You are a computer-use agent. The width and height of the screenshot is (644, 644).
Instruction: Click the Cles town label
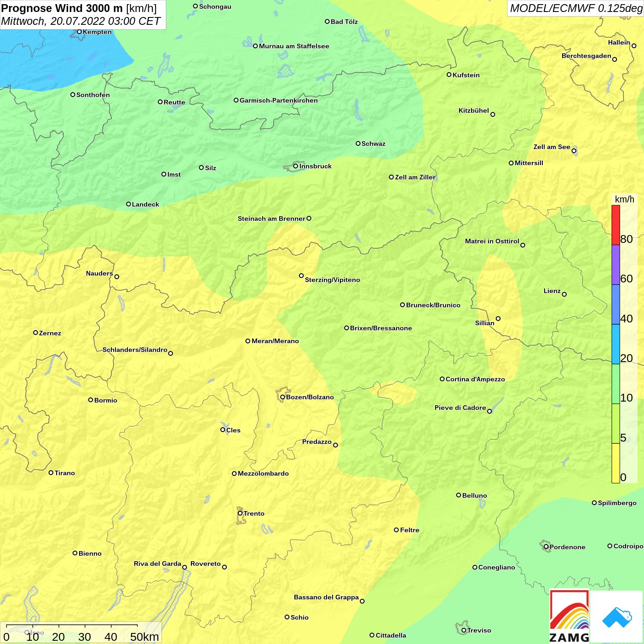[x=233, y=430]
